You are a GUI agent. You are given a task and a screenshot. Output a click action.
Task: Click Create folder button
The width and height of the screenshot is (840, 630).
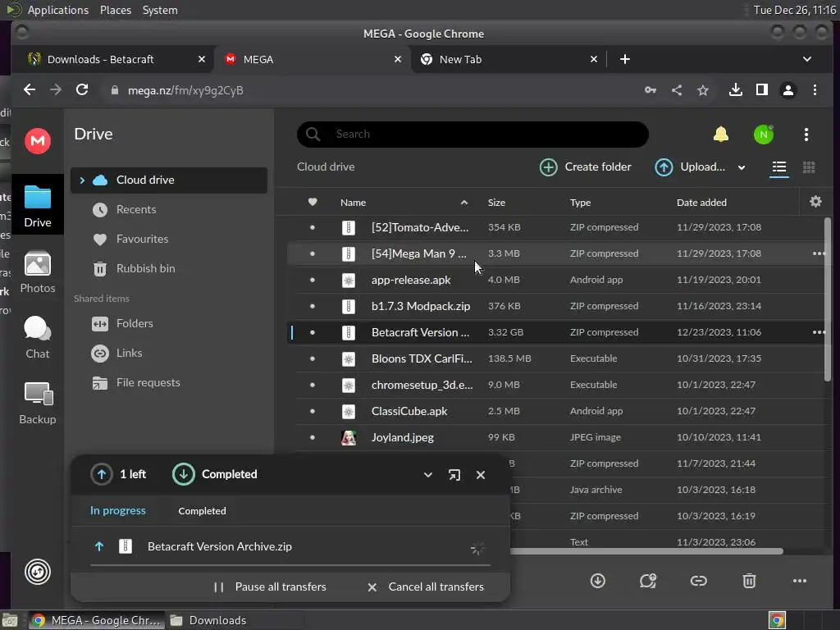(585, 167)
